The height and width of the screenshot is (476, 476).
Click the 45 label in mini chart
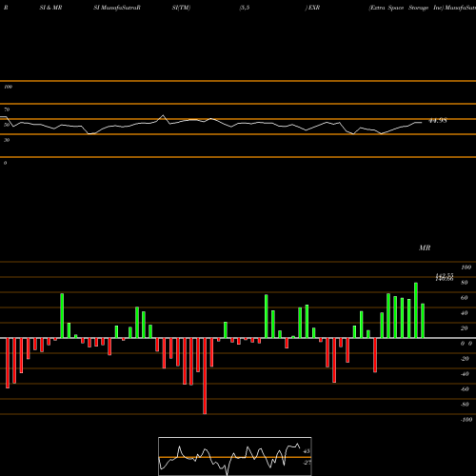[307, 451]
